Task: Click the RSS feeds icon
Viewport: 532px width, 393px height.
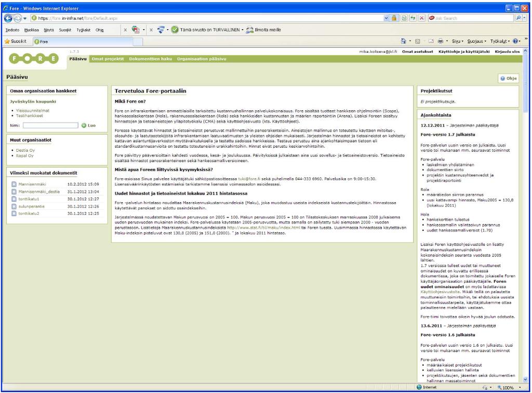Action: click(x=418, y=42)
